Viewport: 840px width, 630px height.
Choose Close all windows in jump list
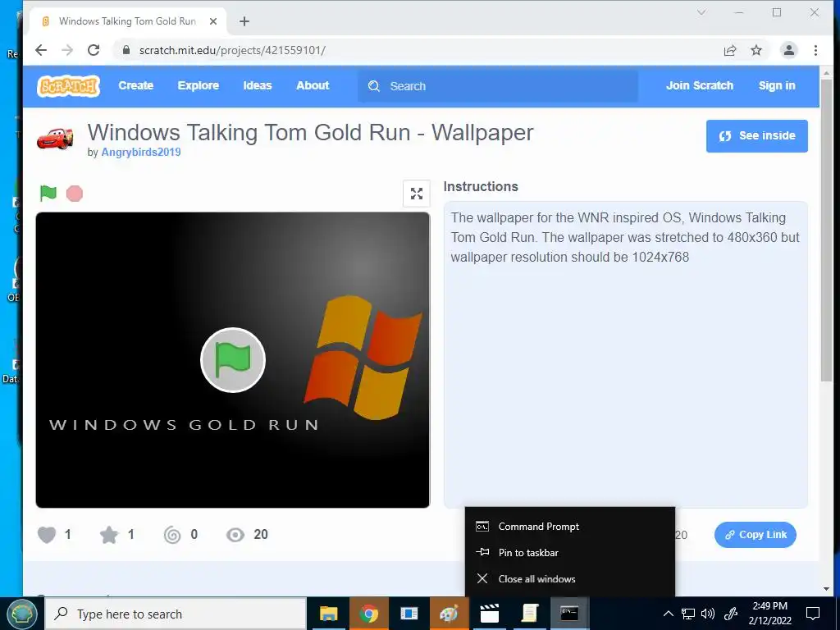pos(570,579)
